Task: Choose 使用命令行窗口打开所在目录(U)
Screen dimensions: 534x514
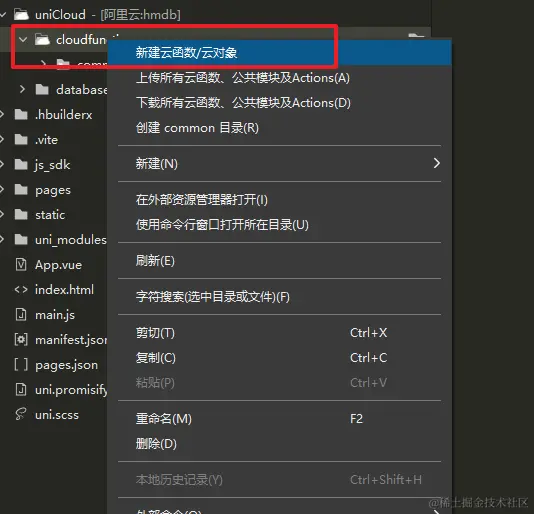Action: coord(280,225)
